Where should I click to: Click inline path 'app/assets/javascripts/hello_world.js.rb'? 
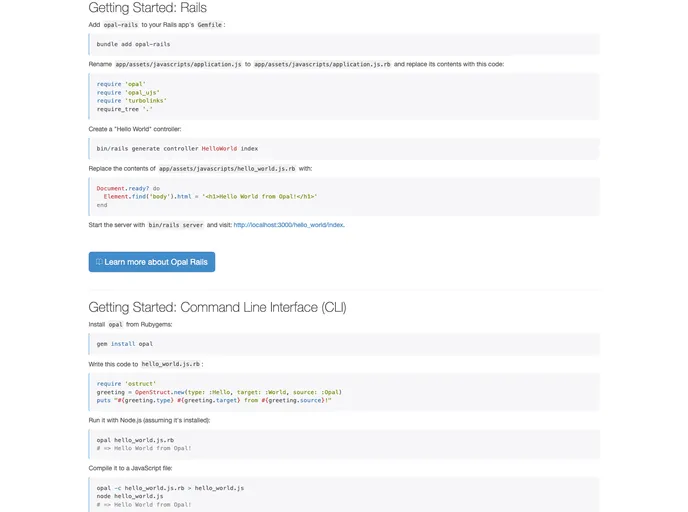click(x=227, y=169)
